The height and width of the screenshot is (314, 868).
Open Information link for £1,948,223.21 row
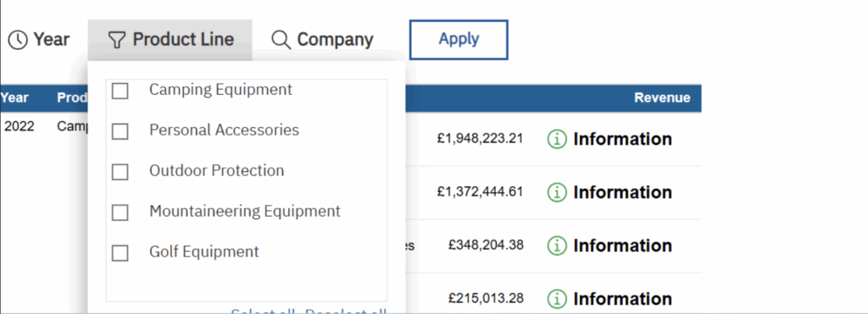(x=622, y=140)
